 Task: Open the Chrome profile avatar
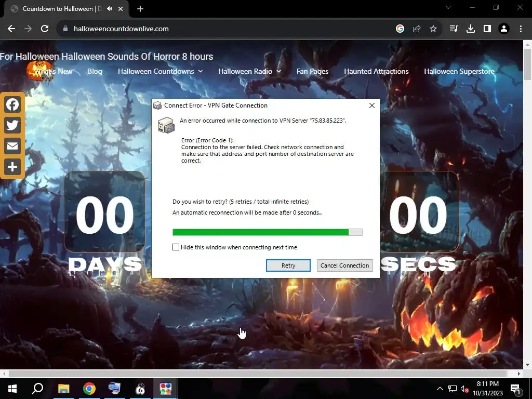pos(504,29)
